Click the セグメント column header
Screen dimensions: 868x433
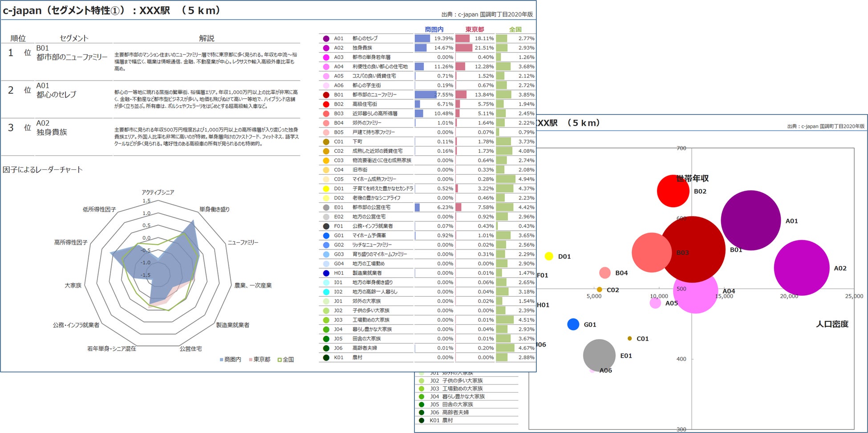coord(74,38)
